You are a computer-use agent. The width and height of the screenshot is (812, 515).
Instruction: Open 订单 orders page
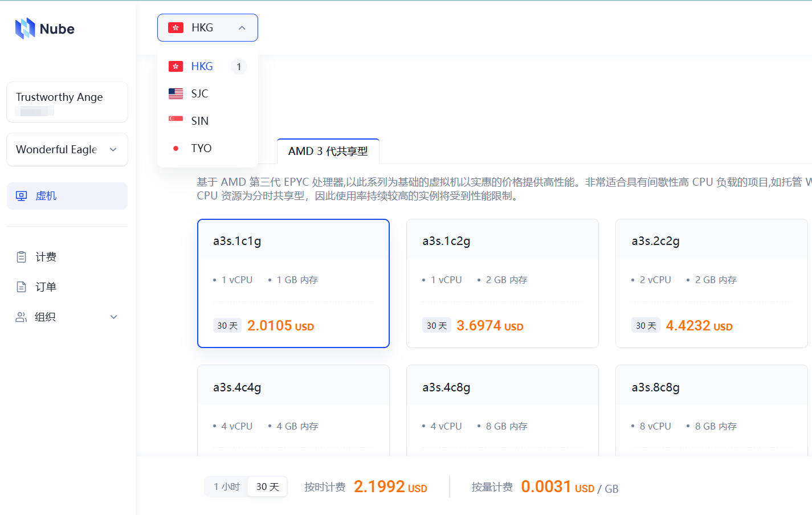point(67,287)
